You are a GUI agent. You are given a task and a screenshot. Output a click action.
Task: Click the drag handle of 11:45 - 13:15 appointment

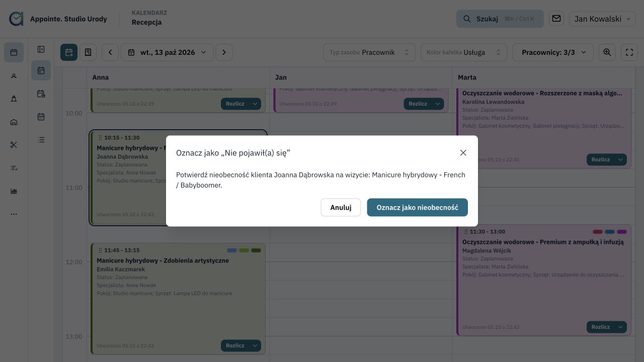100,250
